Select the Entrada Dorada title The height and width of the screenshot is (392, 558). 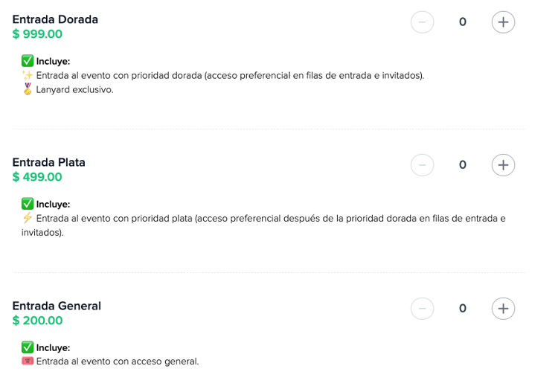(x=55, y=19)
